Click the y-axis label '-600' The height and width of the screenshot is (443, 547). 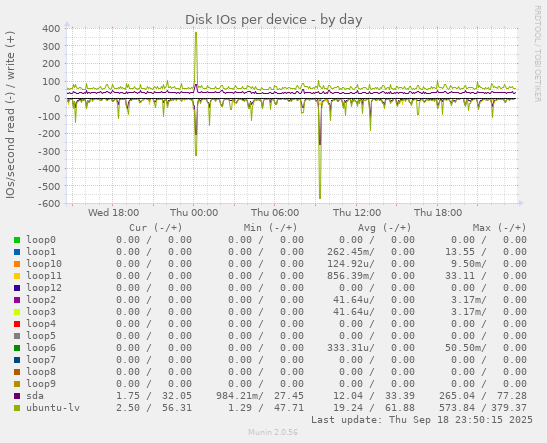(x=49, y=203)
